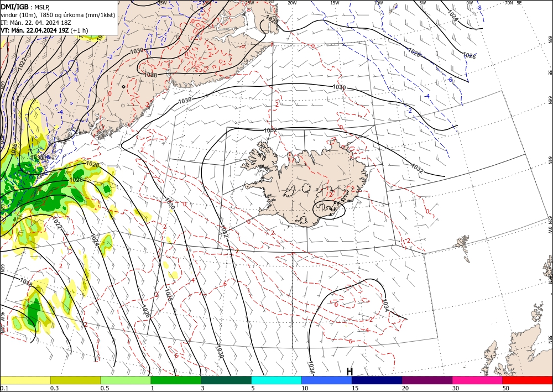
Task: Click the pink 30–50 legend swatch
Action: point(478,380)
